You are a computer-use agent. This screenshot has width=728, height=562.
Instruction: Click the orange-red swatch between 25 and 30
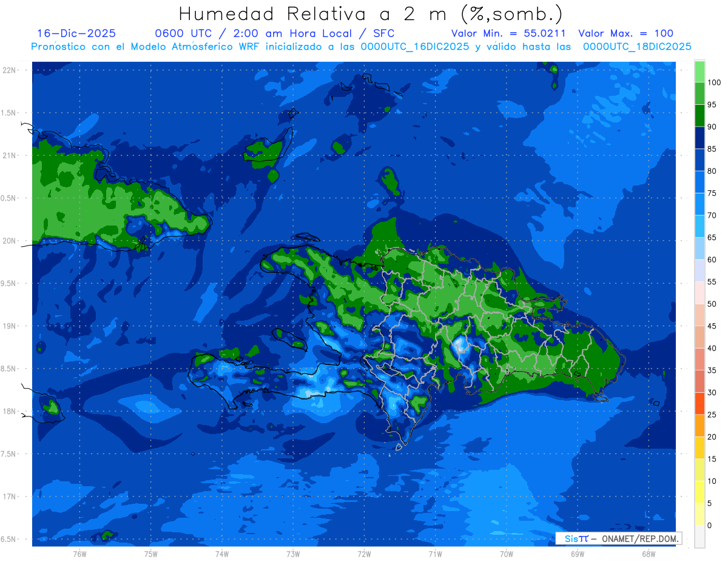(699, 403)
